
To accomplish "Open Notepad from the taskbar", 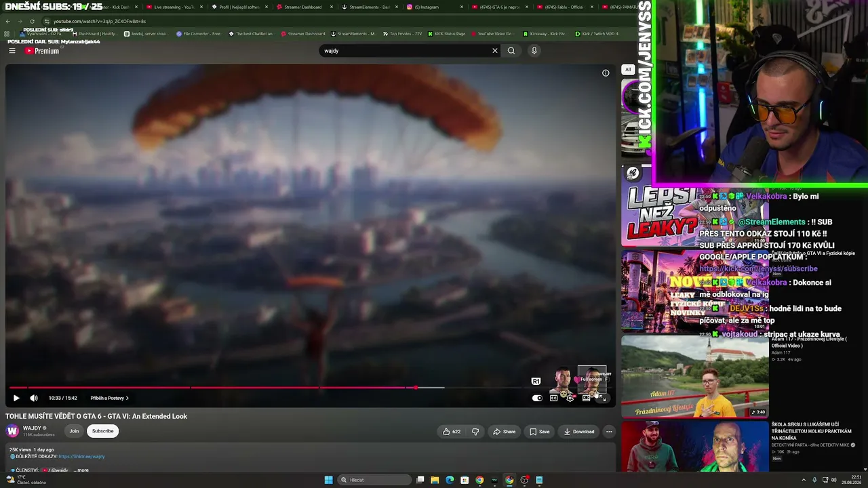I will pyautogui.click(x=539, y=480).
